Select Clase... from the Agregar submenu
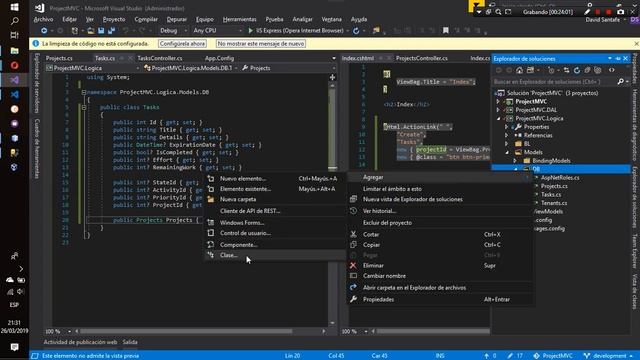Viewport: 640px width, 360px height. (274, 255)
